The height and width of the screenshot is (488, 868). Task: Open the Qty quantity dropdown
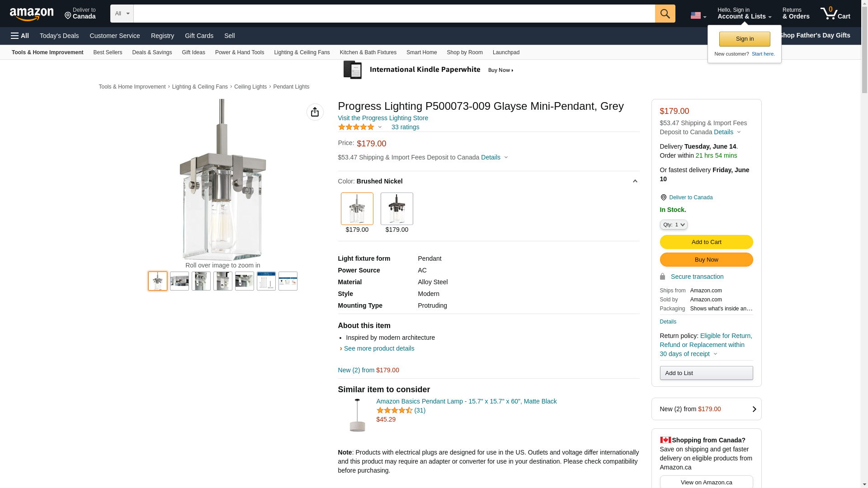[673, 225]
